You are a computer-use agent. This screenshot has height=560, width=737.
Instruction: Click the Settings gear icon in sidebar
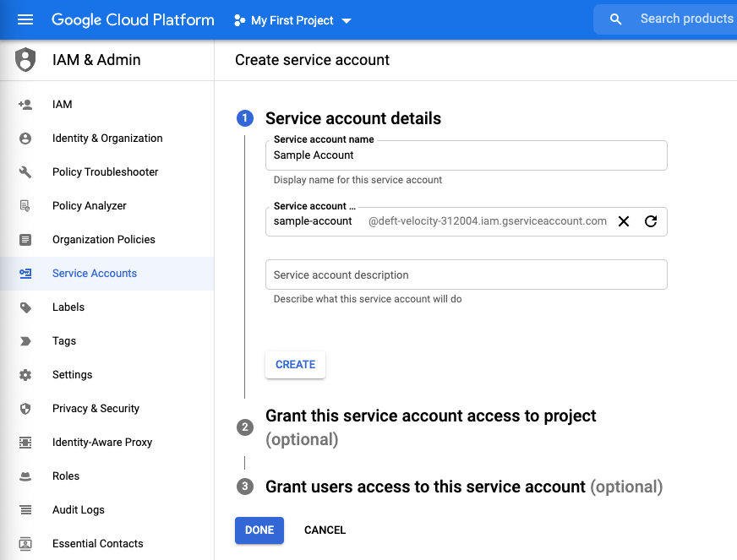25,375
